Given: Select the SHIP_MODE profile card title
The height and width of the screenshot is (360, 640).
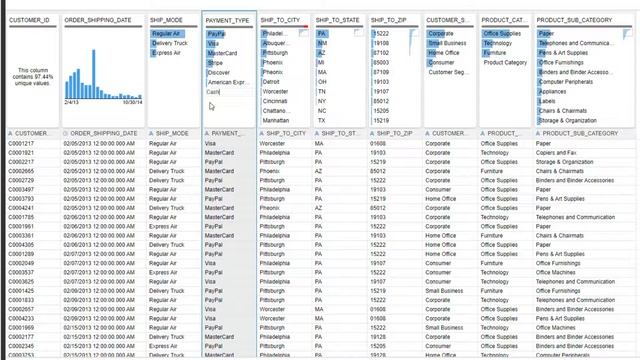Looking at the screenshot, I should (166, 20).
